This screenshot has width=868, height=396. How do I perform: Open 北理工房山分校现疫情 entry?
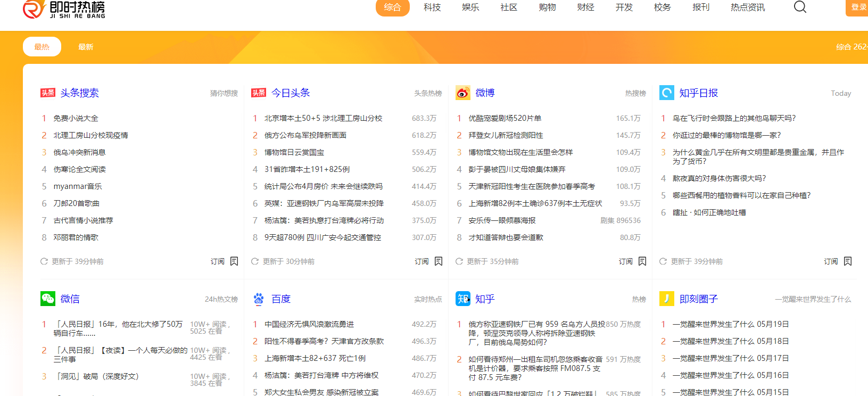pos(90,135)
